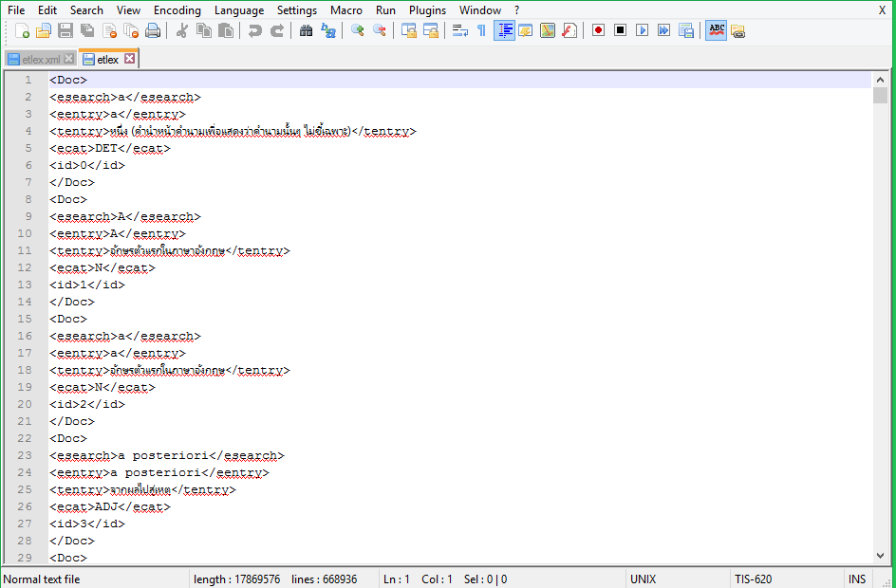This screenshot has width=896, height=588.
Task: Stop macro recording
Action: coord(620,30)
